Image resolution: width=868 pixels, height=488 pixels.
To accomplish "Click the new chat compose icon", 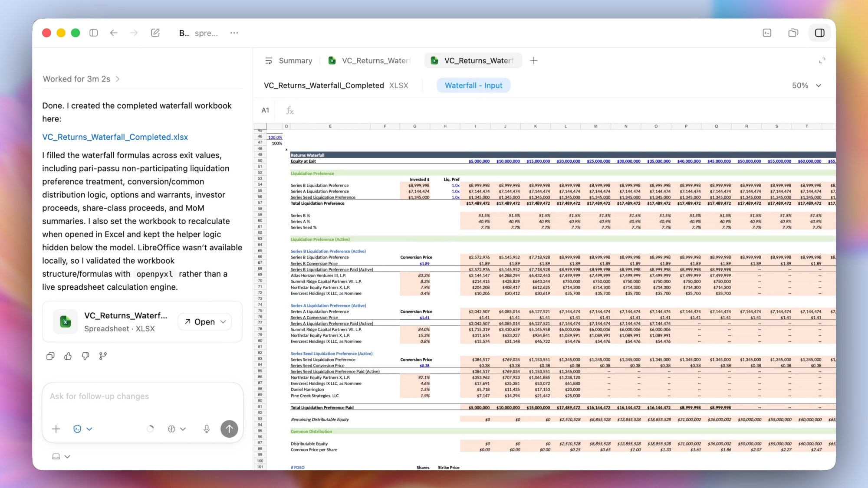I will tap(155, 33).
